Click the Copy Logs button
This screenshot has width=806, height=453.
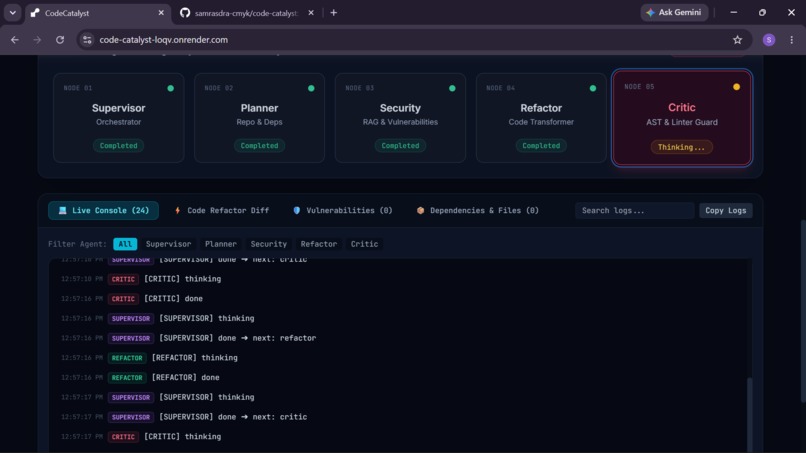725,210
